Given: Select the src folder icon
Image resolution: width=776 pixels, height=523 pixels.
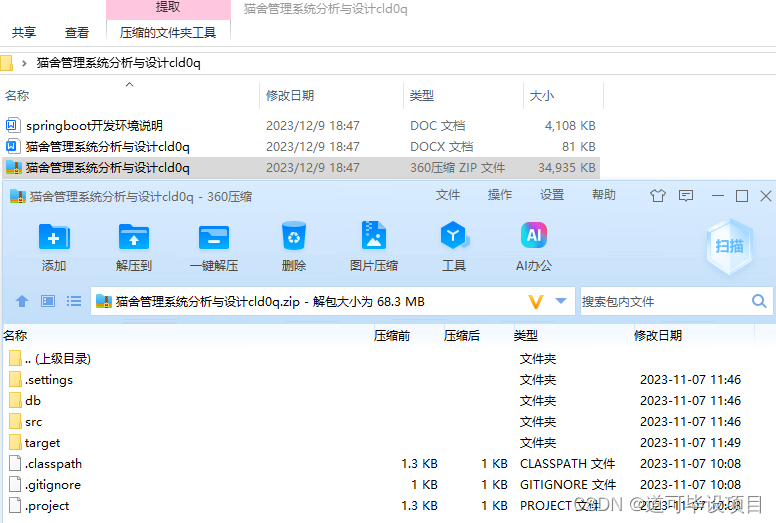Looking at the screenshot, I should (x=15, y=422).
